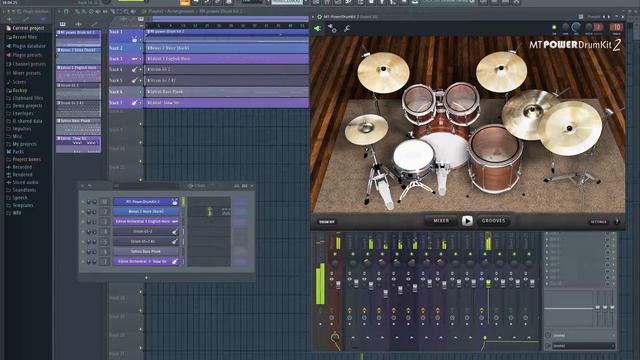Open the MIXER view in MT PowerDrumKit
The image size is (640, 360).
[x=441, y=221]
